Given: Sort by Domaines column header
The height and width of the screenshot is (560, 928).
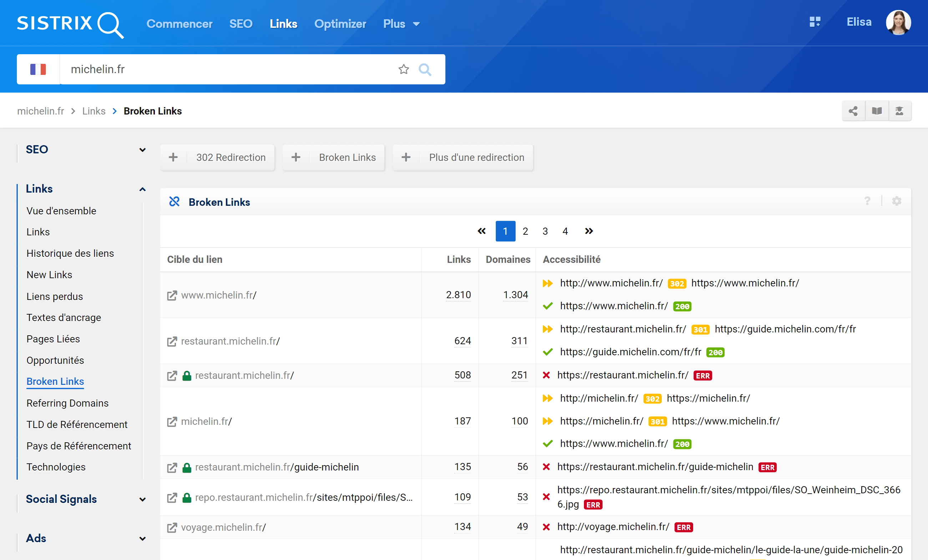Looking at the screenshot, I should [508, 260].
